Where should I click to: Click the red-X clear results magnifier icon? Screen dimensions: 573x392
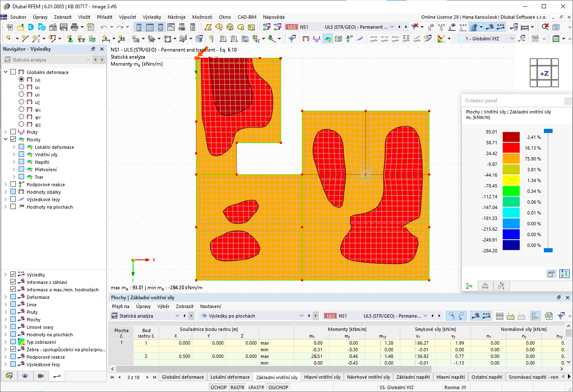[x=545, y=26]
